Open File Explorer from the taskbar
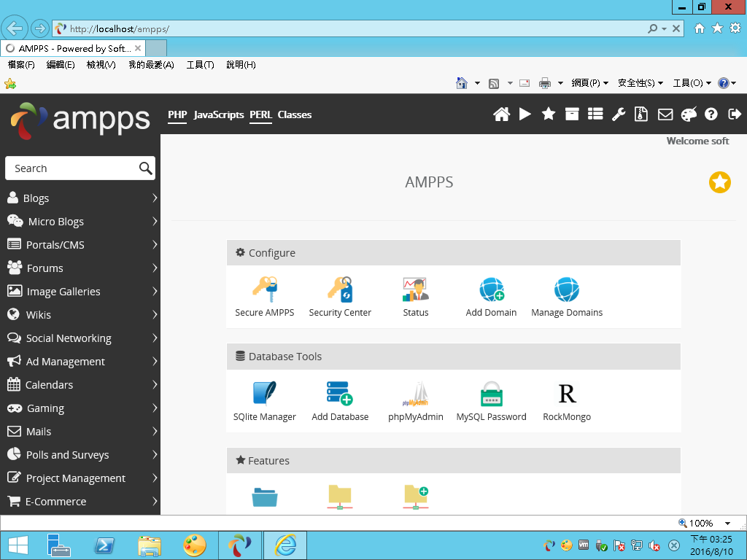This screenshot has width=747, height=560. click(x=150, y=545)
